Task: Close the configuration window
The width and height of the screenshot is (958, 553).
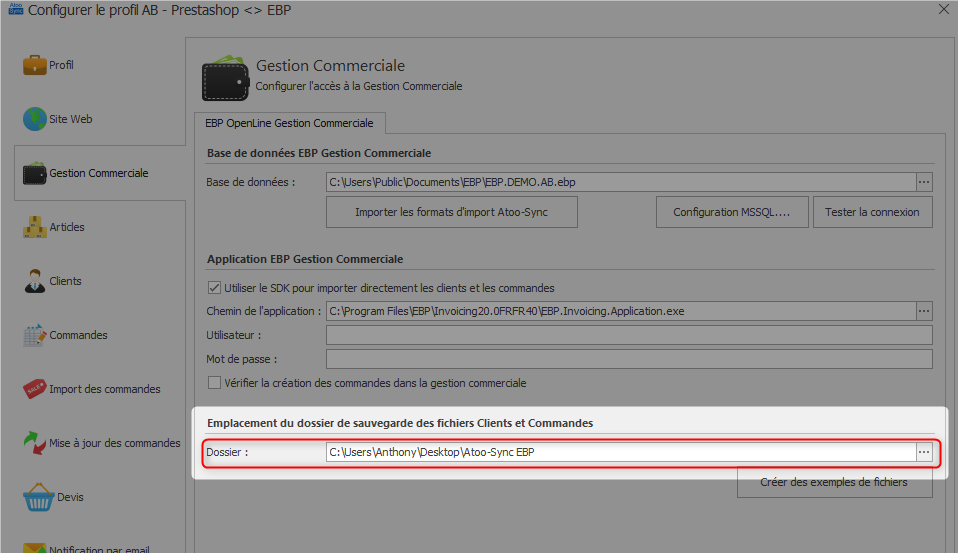Action: [943, 10]
